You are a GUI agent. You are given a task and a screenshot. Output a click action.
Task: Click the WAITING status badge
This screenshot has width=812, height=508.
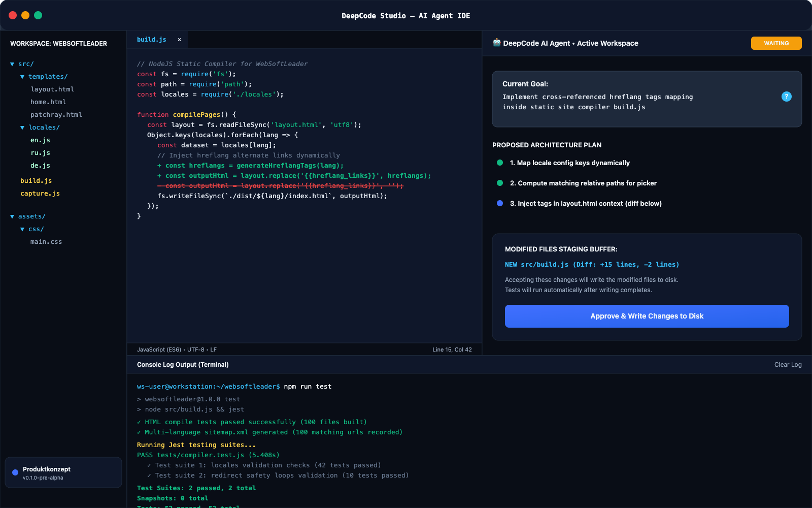point(776,43)
